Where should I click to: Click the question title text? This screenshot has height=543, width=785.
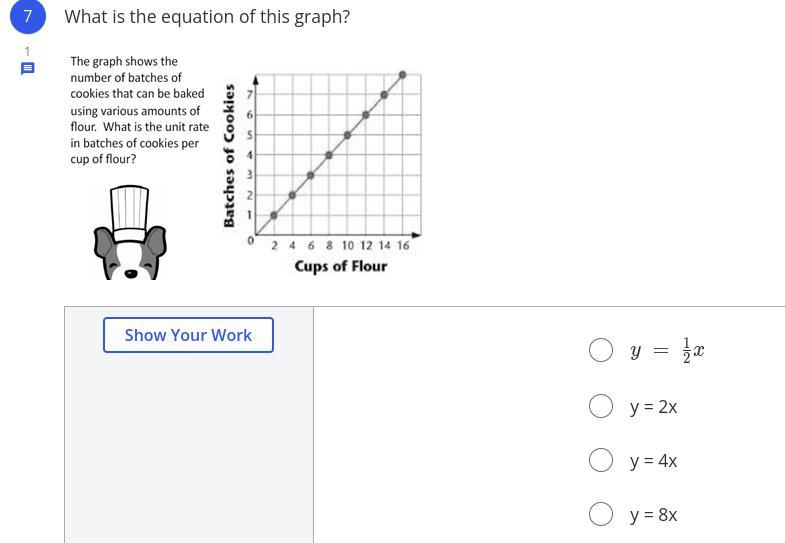pyautogui.click(x=207, y=17)
